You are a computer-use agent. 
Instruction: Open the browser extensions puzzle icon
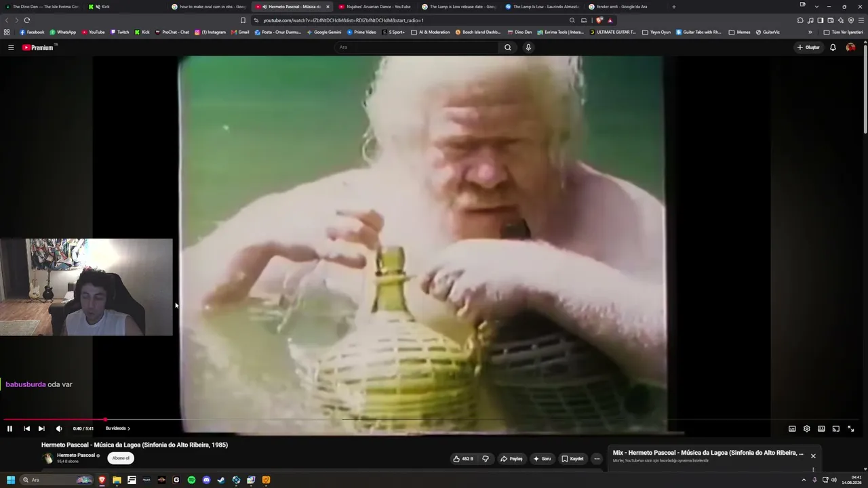(x=800, y=20)
